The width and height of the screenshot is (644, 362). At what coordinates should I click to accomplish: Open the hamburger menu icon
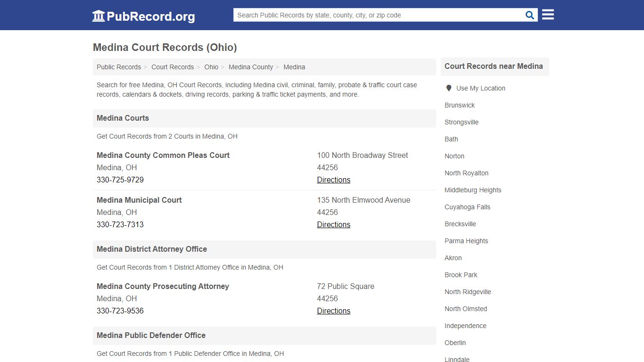pyautogui.click(x=548, y=15)
